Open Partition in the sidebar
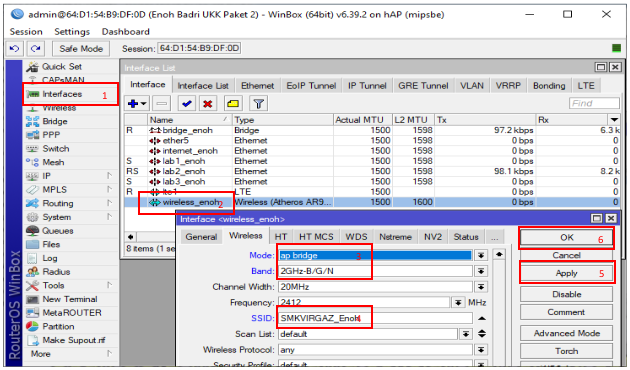The width and height of the screenshot is (630, 370). click(x=58, y=326)
